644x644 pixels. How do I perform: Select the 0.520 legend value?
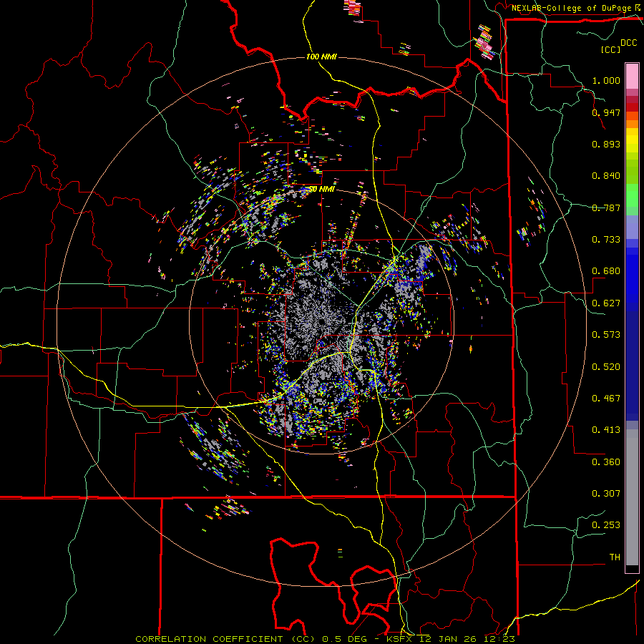(x=606, y=367)
